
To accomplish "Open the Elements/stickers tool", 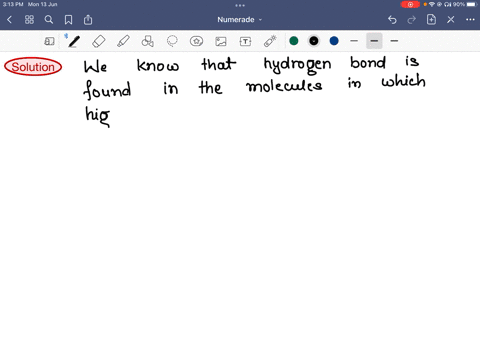I will pyautogui.click(x=196, y=41).
